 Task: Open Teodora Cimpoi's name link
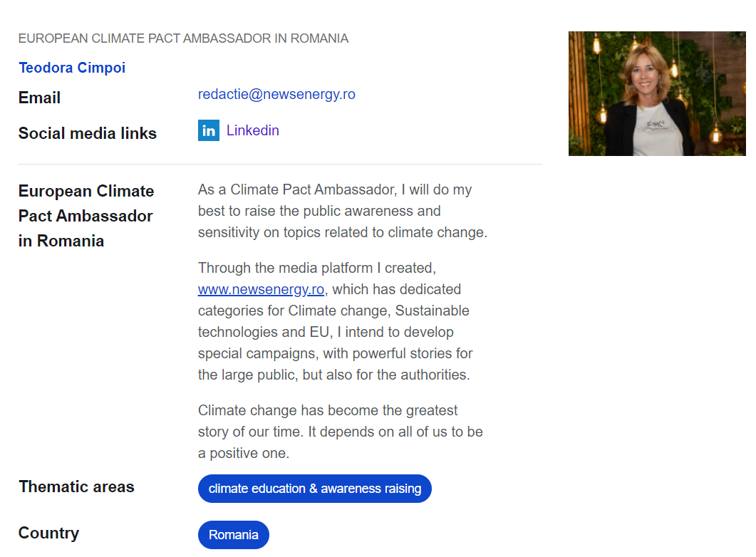tap(72, 68)
